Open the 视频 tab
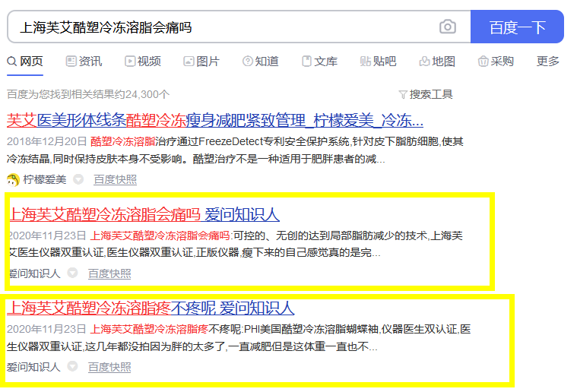577x392 pixels. click(143, 61)
